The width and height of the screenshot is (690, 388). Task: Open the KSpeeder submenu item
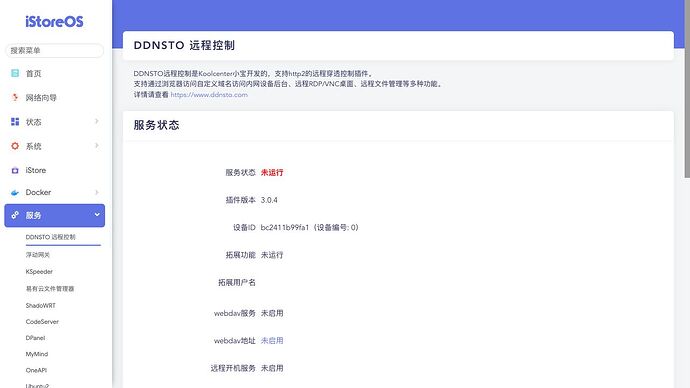pos(39,272)
